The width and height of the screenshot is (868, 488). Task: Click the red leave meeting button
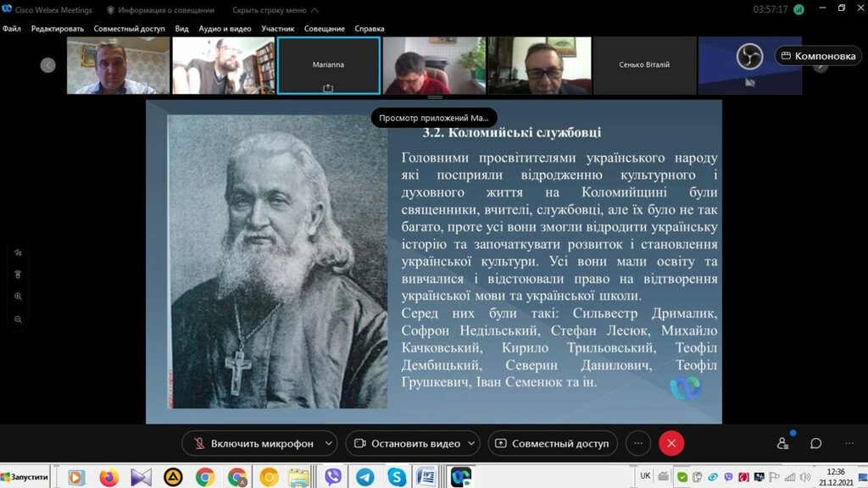[671, 443]
